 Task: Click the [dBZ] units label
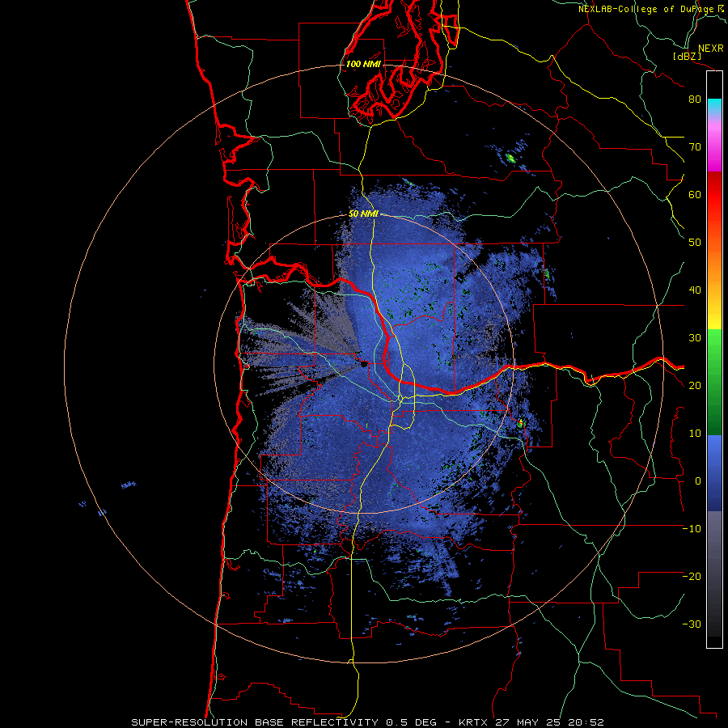point(687,56)
